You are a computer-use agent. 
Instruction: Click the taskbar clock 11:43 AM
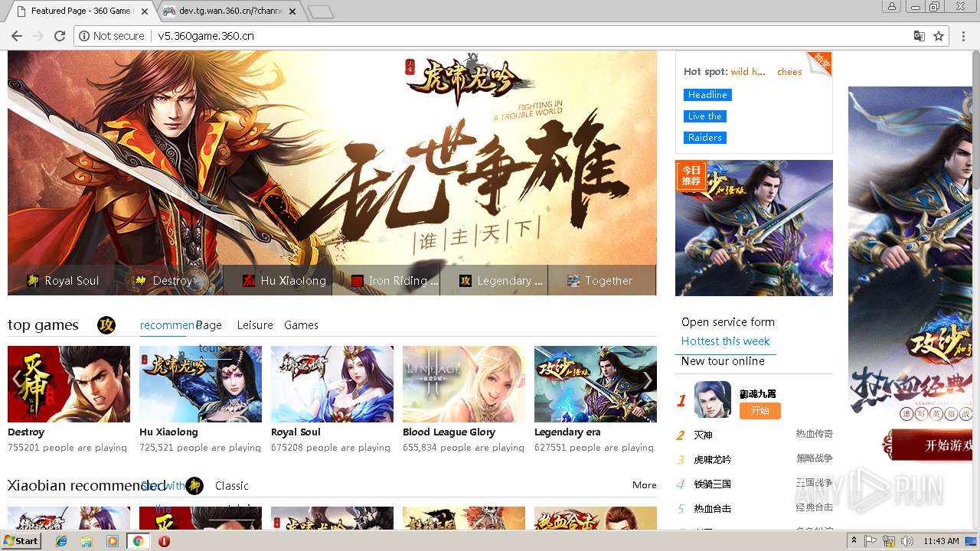941,541
